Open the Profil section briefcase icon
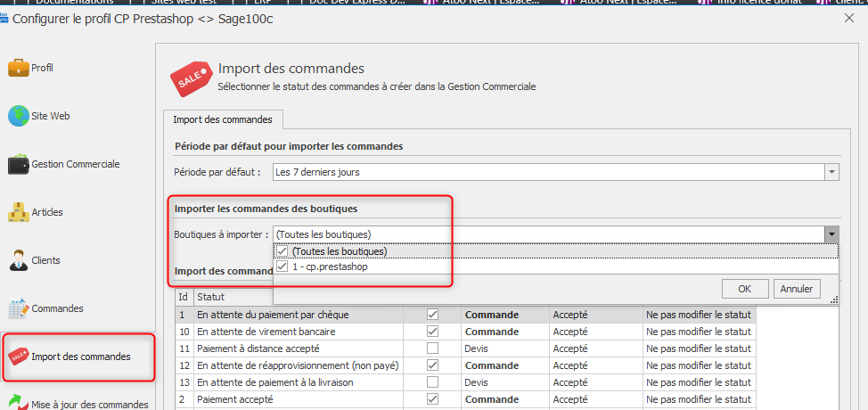Viewport: 868px width, 410px height. [18, 68]
